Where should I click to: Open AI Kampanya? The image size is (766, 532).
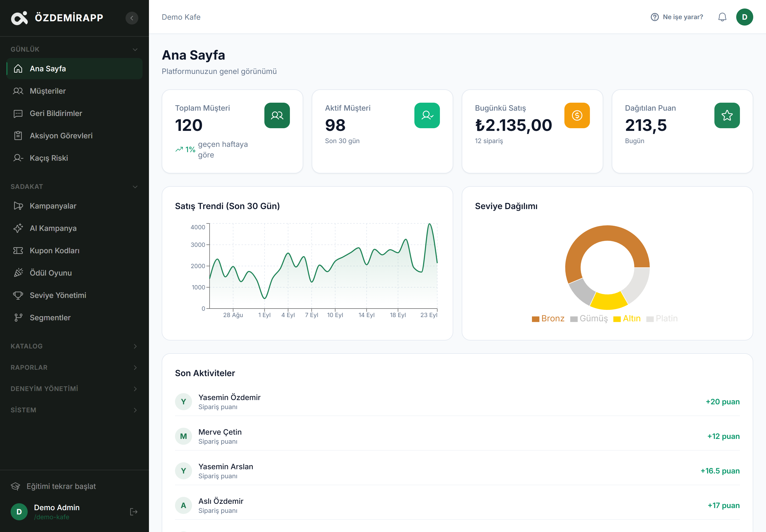[74, 228]
